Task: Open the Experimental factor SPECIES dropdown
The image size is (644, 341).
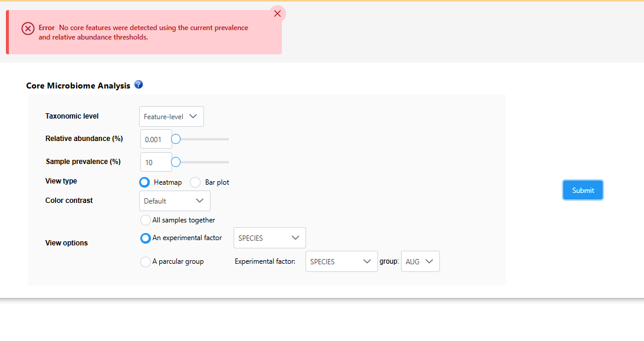Action: 341,261
